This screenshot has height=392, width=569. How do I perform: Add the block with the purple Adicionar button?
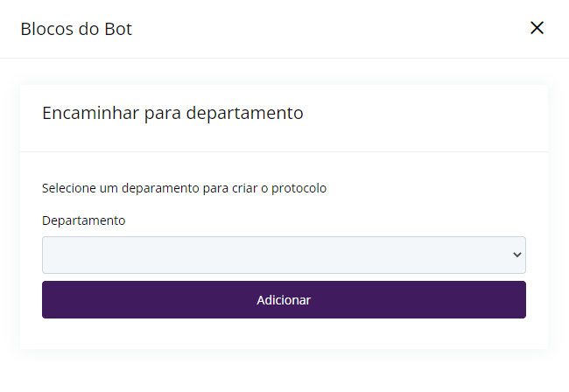click(284, 299)
